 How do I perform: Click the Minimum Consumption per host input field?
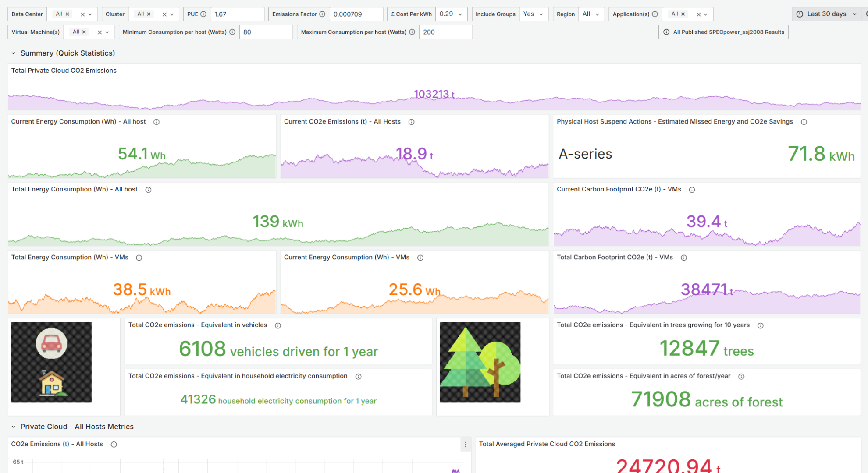click(x=266, y=32)
